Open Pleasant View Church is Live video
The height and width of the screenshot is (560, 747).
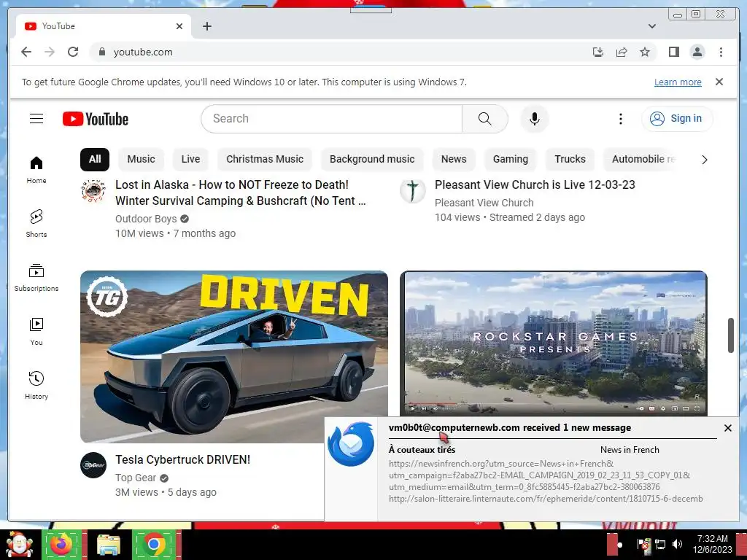coord(535,184)
